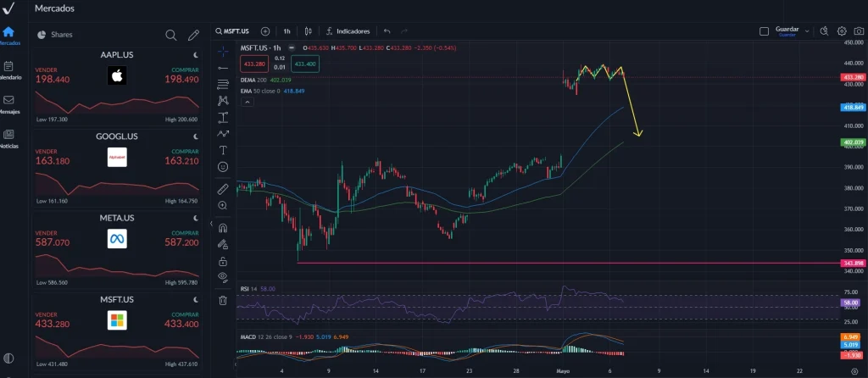
Task: Click the EMA 50 close indicator legend
Action: pyautogui.click(x=272, y=91)
